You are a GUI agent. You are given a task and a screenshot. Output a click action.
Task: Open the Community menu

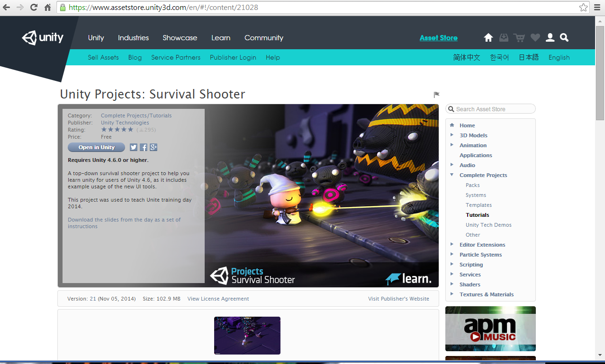pos(264,38)
